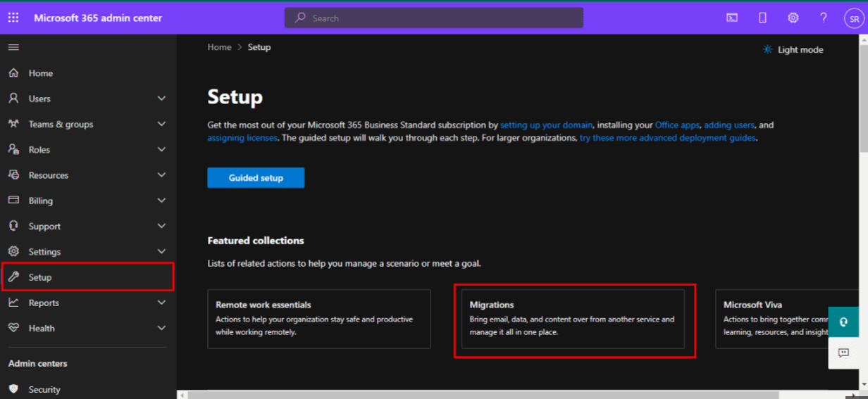
Task: Open the app launcher waffle icon
Action: click(x=13, y=18)
